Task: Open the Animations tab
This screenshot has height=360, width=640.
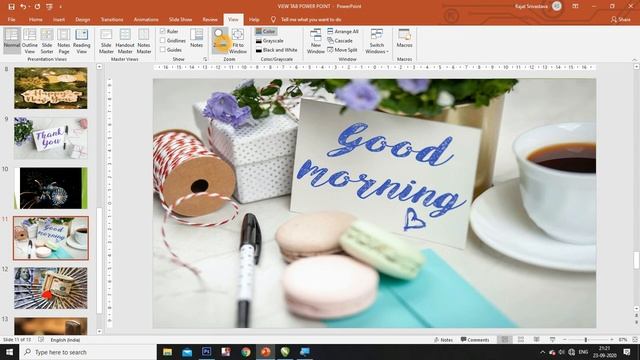Action: coord(146,19)
